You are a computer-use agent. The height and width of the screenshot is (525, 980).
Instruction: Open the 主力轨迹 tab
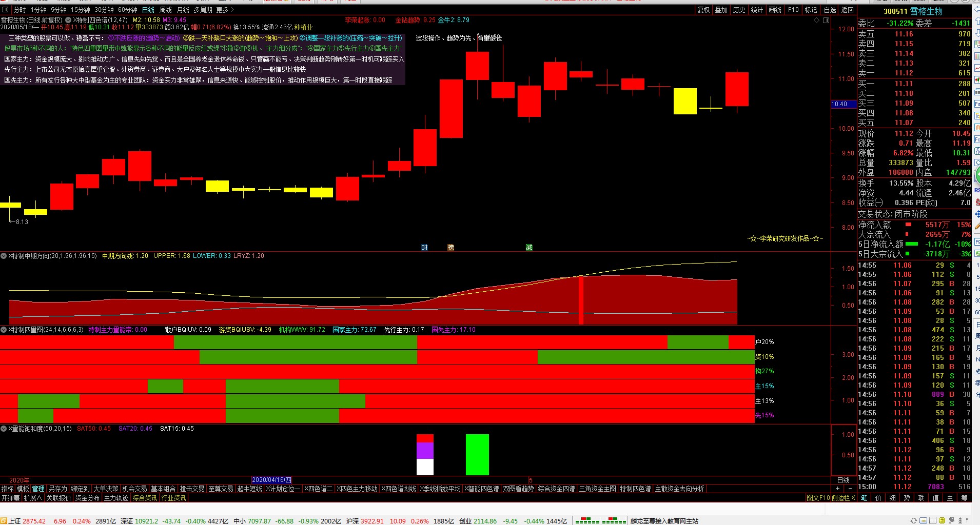pos(116,498)
